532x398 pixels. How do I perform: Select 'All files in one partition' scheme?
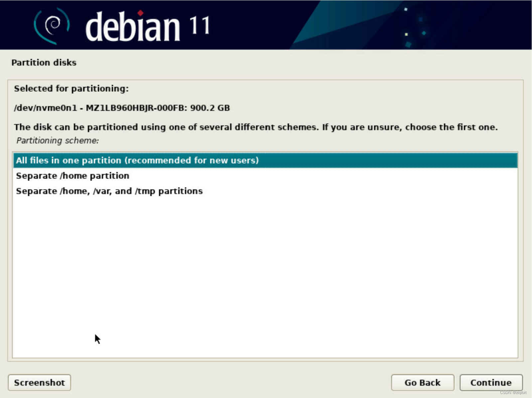pos(265,160)
